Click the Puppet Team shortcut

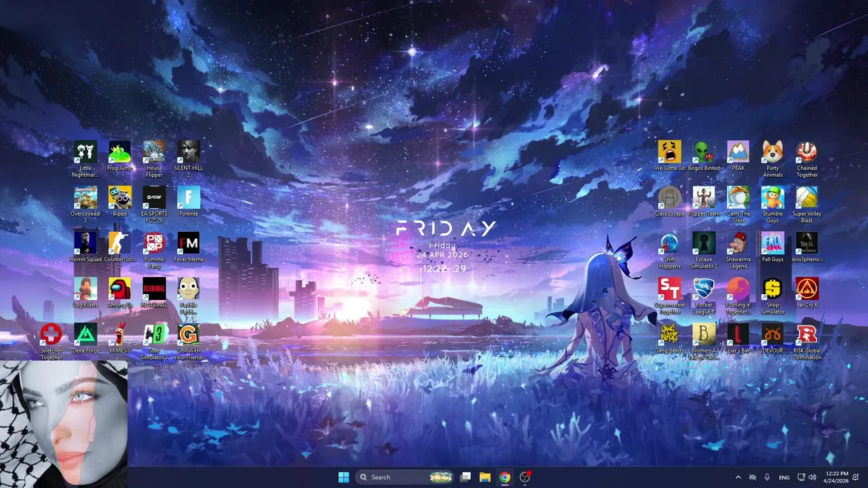tap(704, 201)
